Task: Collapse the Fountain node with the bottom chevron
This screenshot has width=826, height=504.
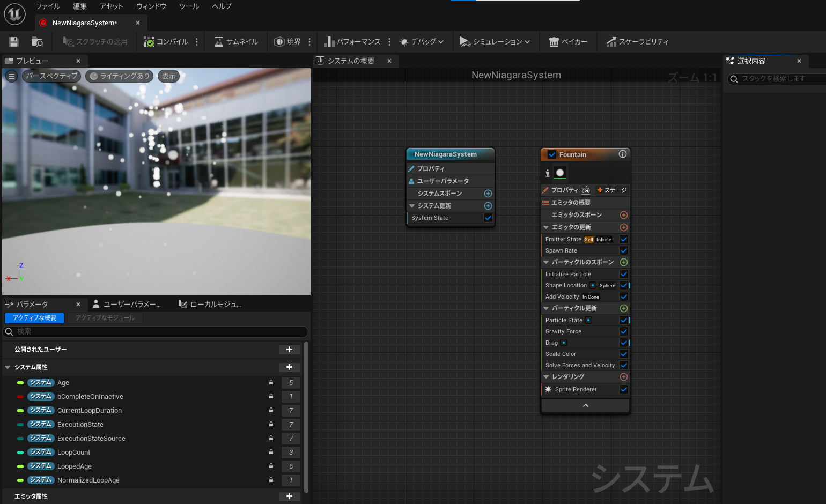Action: [x=585, y=405]
